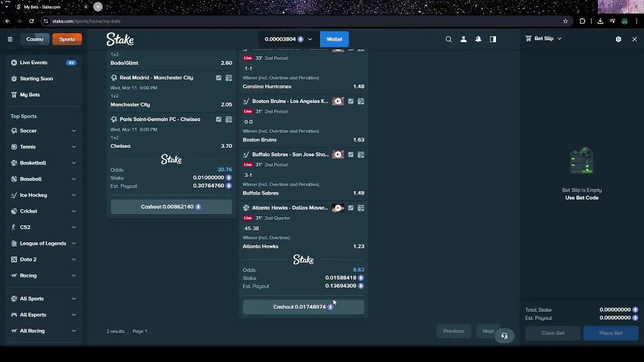Open the hamburger menu icon

coord(10,39)
